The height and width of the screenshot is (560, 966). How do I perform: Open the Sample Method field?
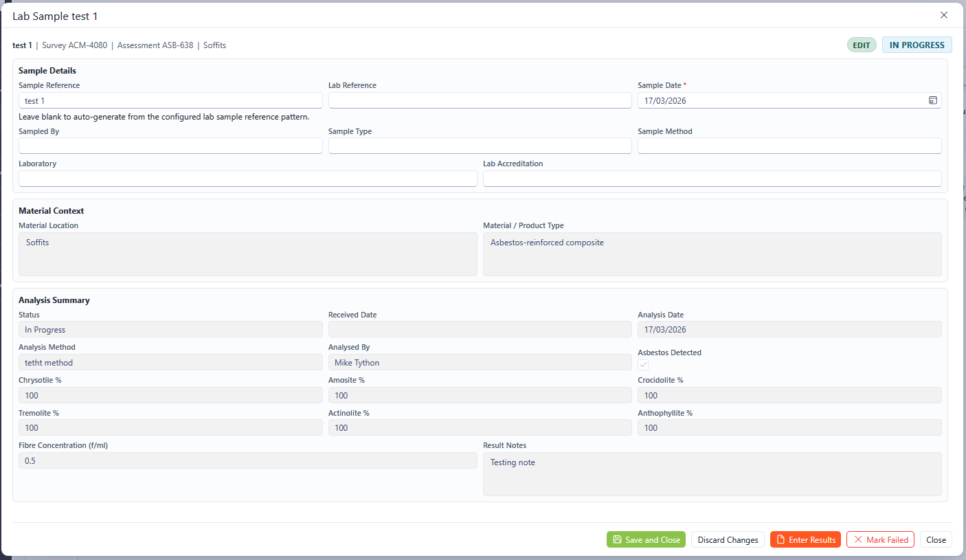(789, 146)
